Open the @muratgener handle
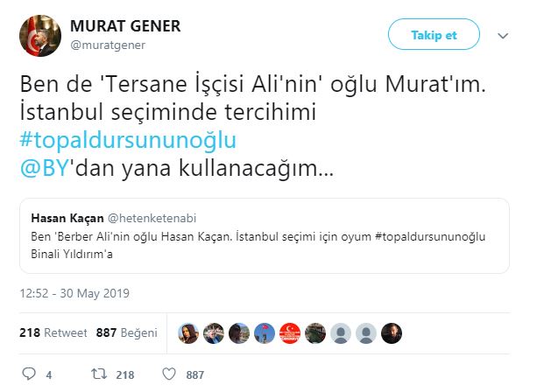The height and width of the screenshot is (392, 537). point(108,45)
